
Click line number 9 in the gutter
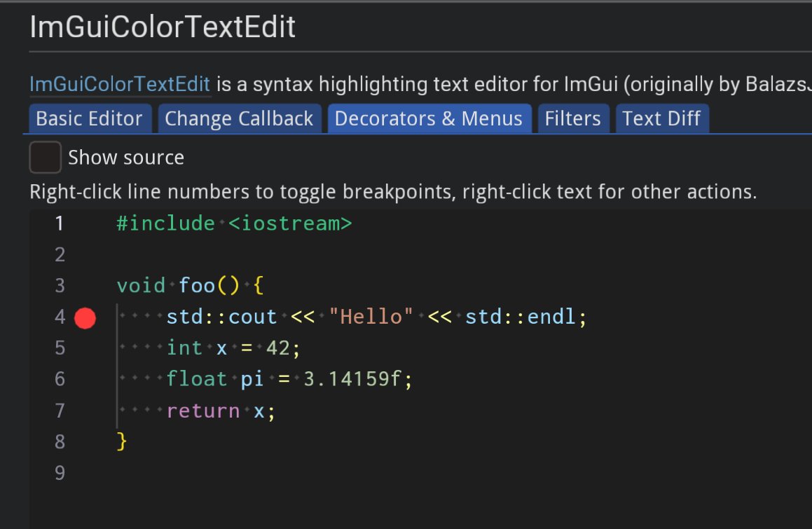60,472
